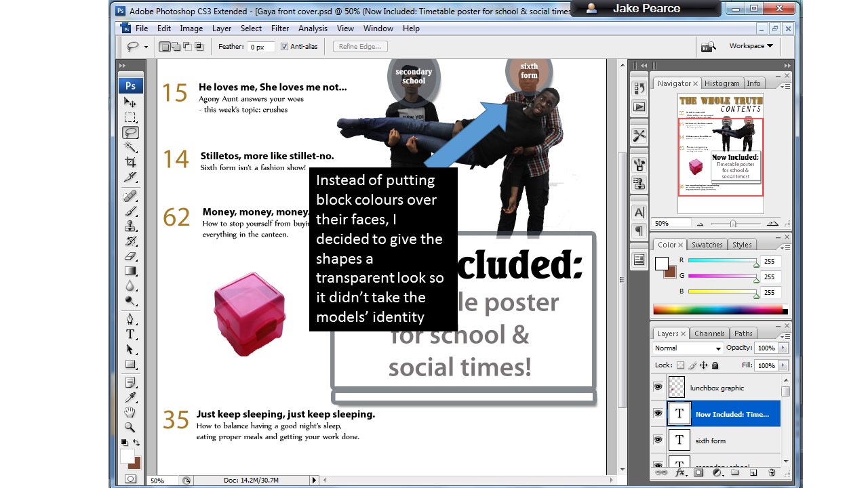This screenshot has width=868, height=488.
Task: Open the Layers panel options menu
Action: 785,335
